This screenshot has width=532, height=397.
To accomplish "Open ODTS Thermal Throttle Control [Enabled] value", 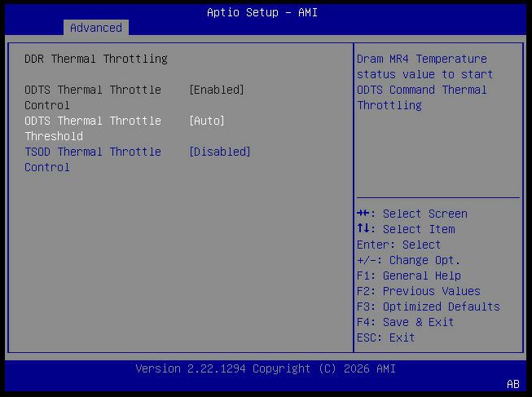I will (x=217, y=90).
